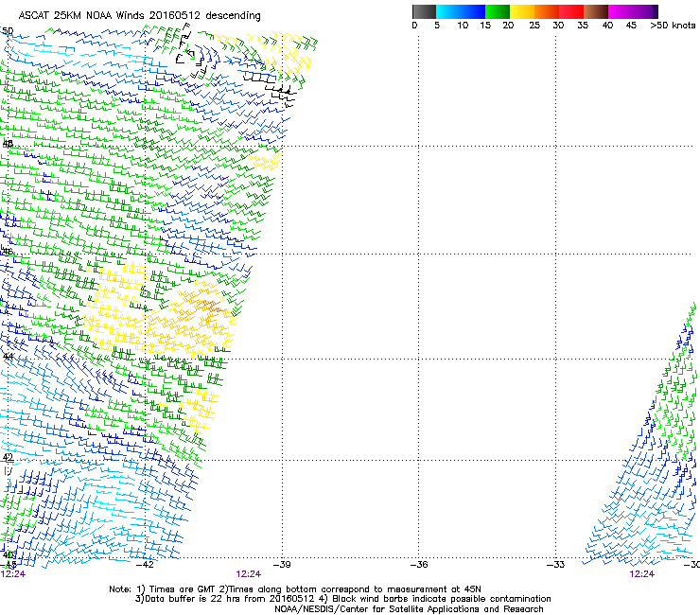Image resolution: width=700 pixels, height=615 pixels.
Task: Click the ASCAT 25KM NOAA Winds title
Action: pos(139,15)
